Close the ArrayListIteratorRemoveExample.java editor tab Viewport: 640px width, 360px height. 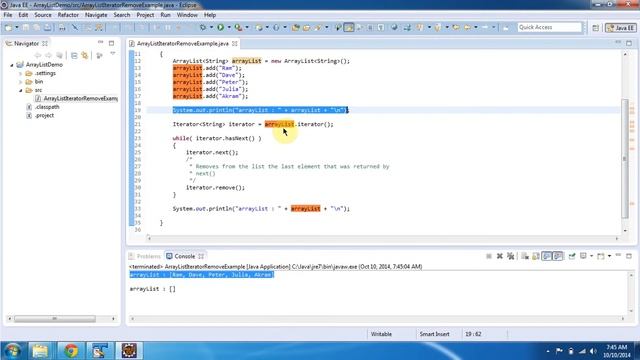tap(235, 43)
